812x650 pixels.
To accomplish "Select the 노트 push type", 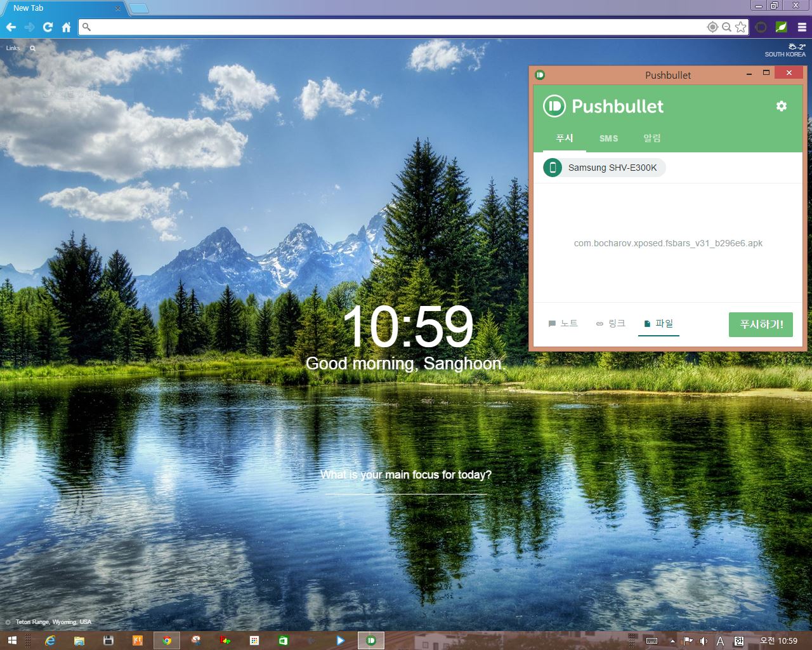I will pos(563,324).
